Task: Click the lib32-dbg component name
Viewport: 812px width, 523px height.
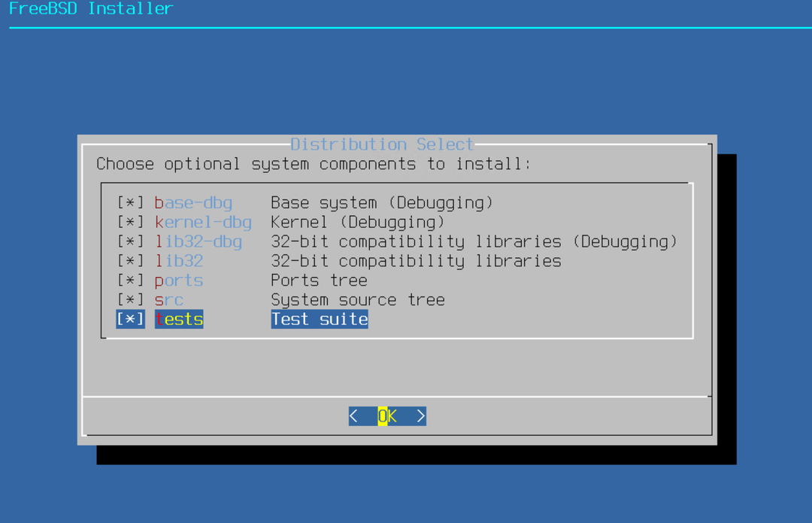Action: [198, 242]
